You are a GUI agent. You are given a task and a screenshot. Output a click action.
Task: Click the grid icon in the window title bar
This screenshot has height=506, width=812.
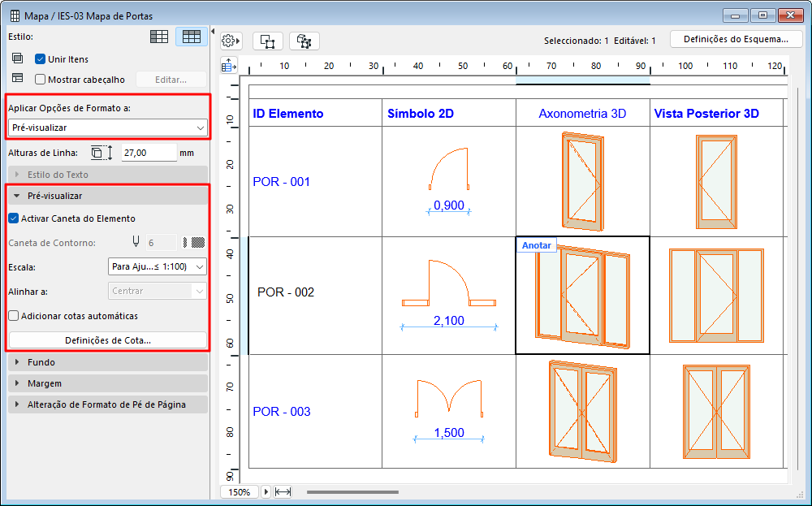[x=15, y=16]
